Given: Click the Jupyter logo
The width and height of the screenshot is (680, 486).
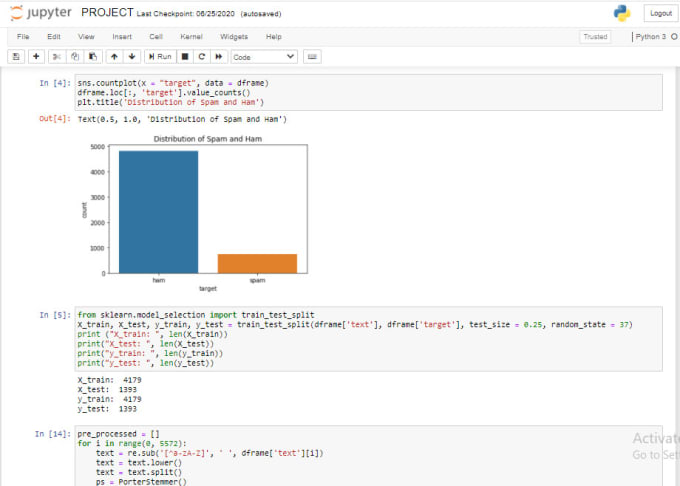Looking at the screenshot, I should pos(40,13).
